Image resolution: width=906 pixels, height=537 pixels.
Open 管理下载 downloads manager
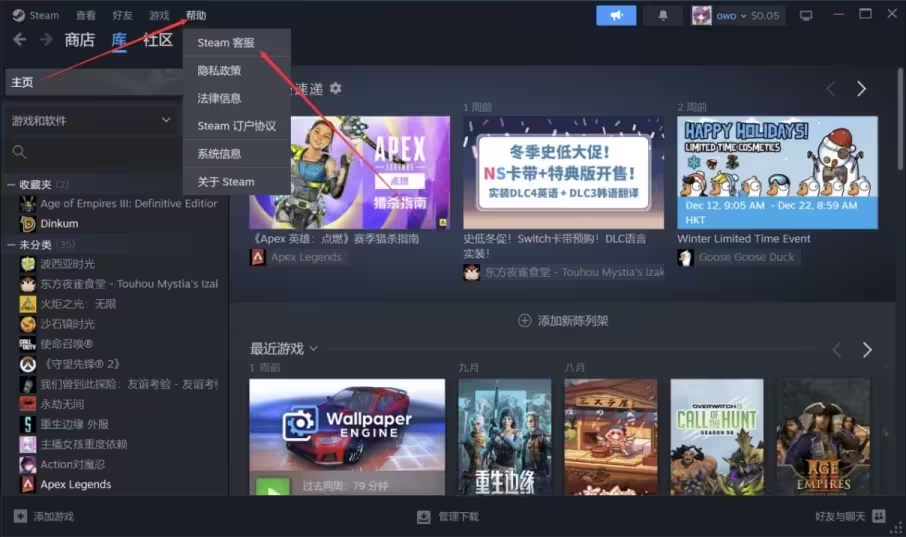448,517
